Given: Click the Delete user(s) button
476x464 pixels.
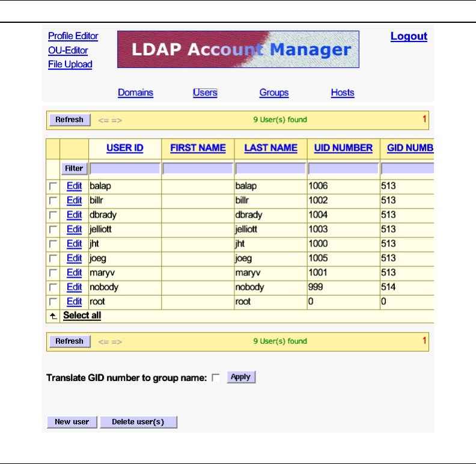Looking at the screenshot, I should (138, 422).
